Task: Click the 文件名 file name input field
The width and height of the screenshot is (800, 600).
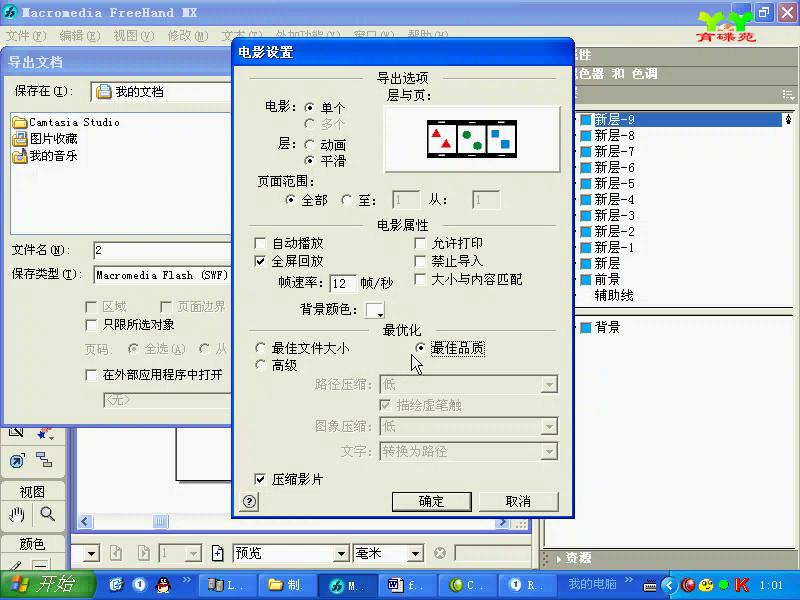Action: pyautogui.click(x=163, y=251)
